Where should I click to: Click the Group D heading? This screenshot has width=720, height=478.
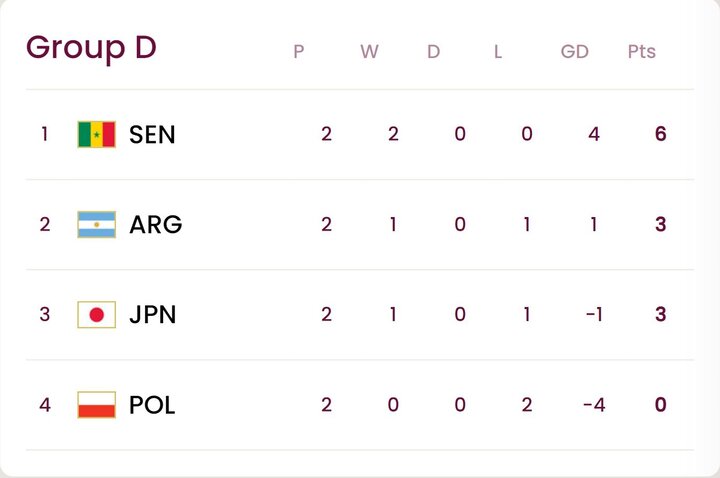click(x=91, y=48)
